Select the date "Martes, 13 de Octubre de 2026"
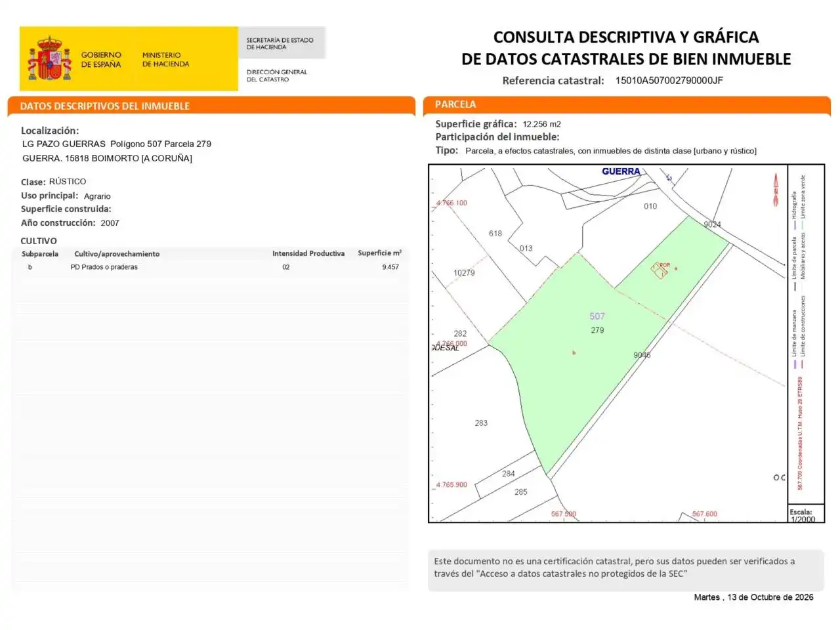This screenshot has height=630, width=840. point(753,597)
